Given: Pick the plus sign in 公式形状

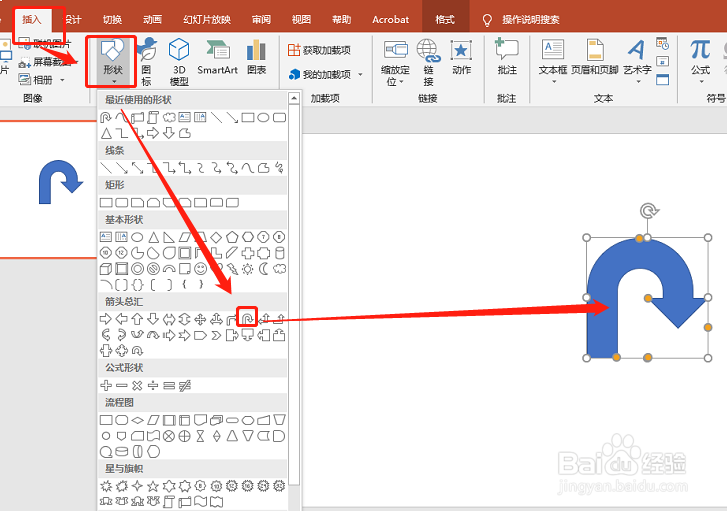Looking at the screenshot, I should (x=106, y=385).
